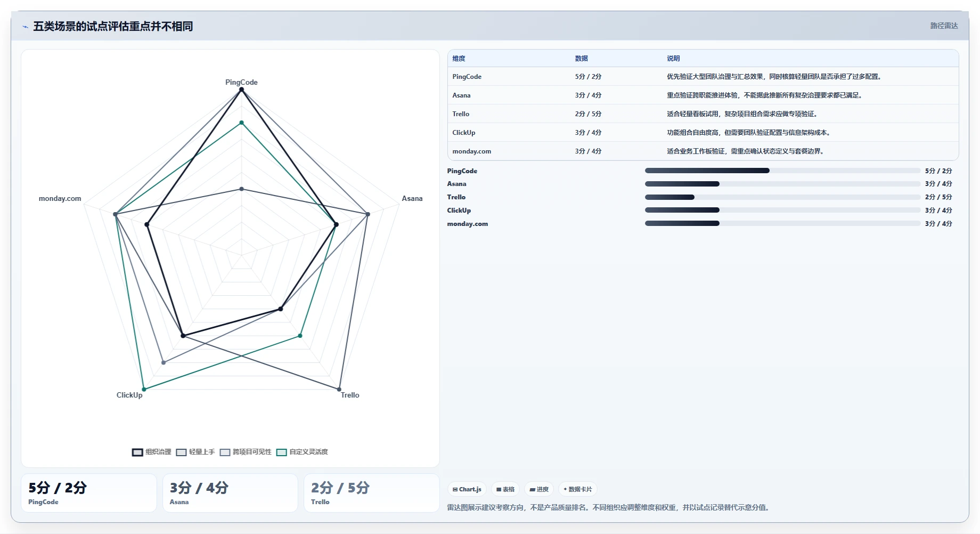980x534 pixels.
Task: Click the 维度 column header
Action: click(459, 59)
